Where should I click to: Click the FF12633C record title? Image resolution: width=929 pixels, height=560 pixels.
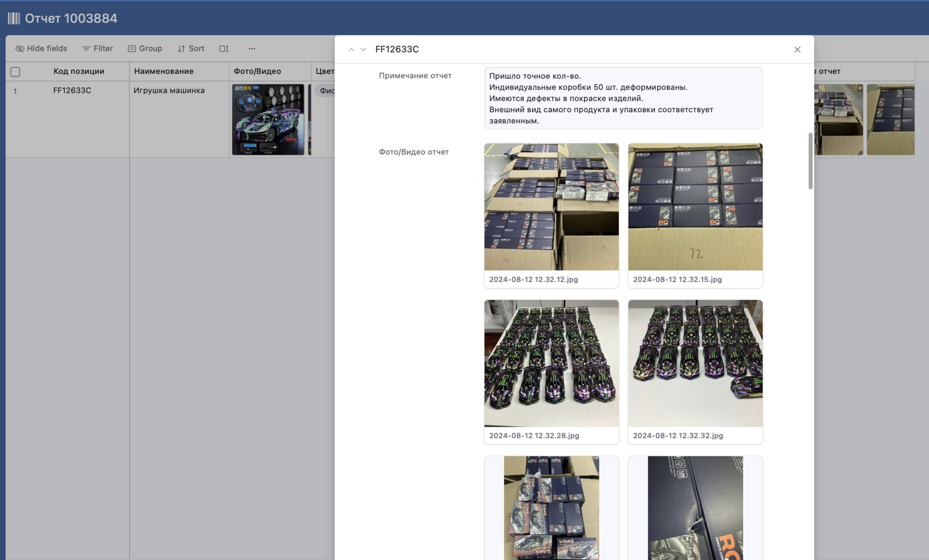coord(397,49)
